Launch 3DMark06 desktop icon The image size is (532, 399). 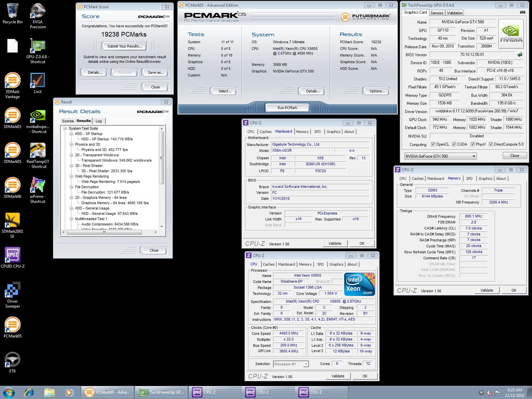(13, 188)
